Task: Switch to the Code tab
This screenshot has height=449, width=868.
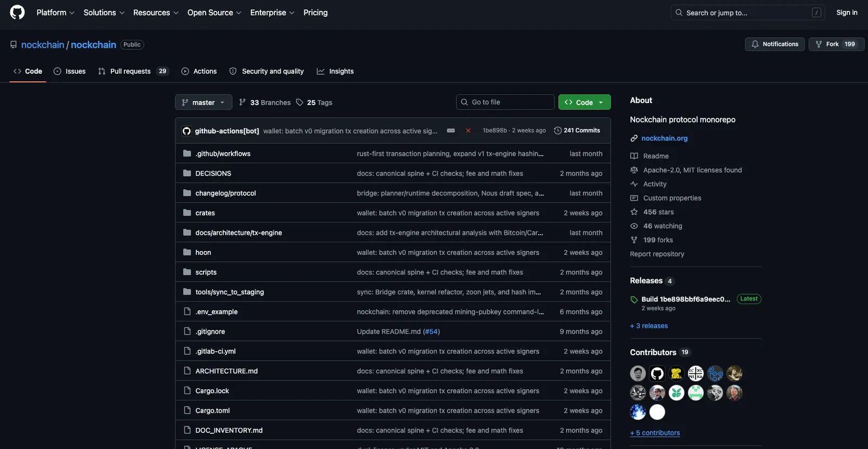Action: click(x=28, y=71)
